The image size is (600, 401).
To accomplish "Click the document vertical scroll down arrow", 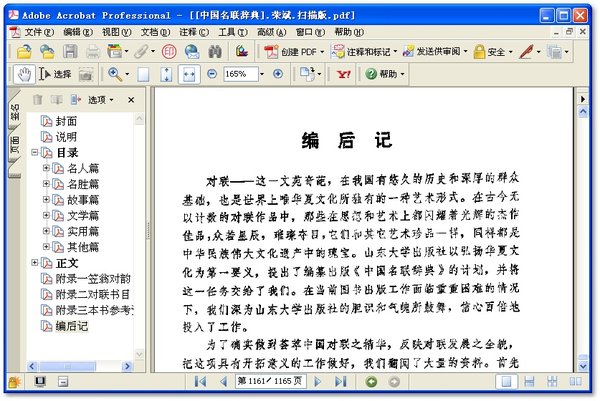I will point(583,366).
